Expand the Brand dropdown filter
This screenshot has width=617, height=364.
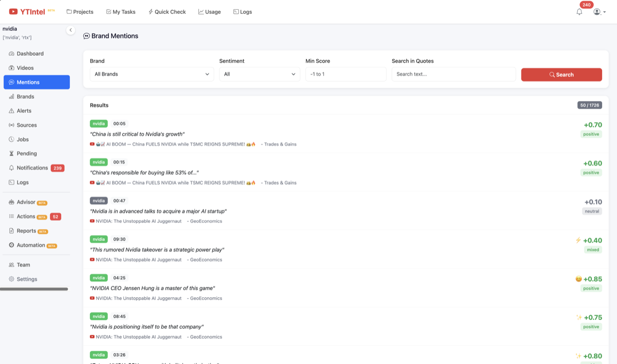point(152,74)
